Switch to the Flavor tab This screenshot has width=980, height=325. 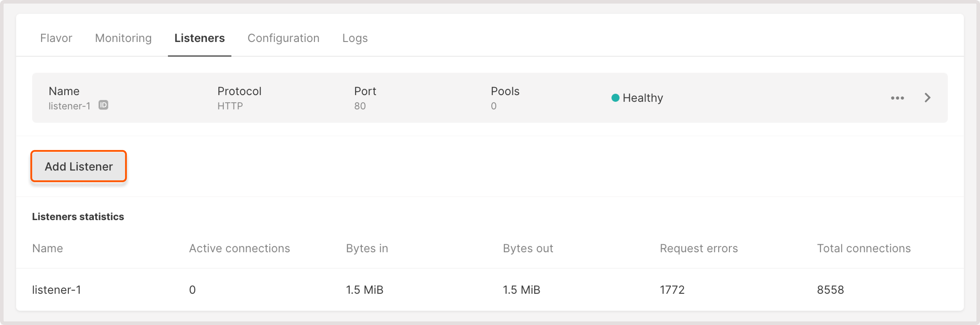56,38
